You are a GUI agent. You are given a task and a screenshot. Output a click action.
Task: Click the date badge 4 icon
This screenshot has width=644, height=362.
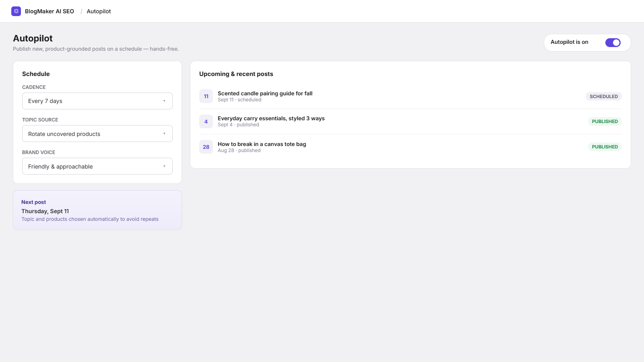point(206,121)
